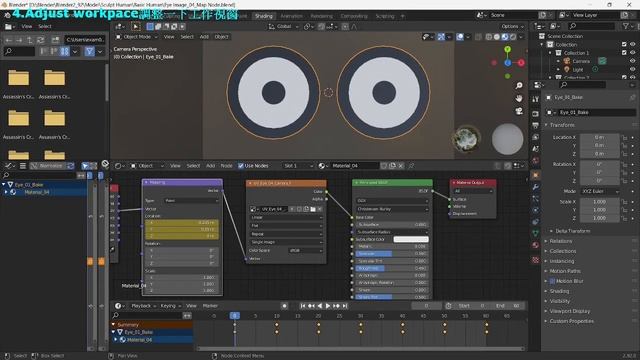This screenshot has width=640, height=360.
Task: Toggle Collection 1 exclude checkbox in outliner
Action: [624, 53]
